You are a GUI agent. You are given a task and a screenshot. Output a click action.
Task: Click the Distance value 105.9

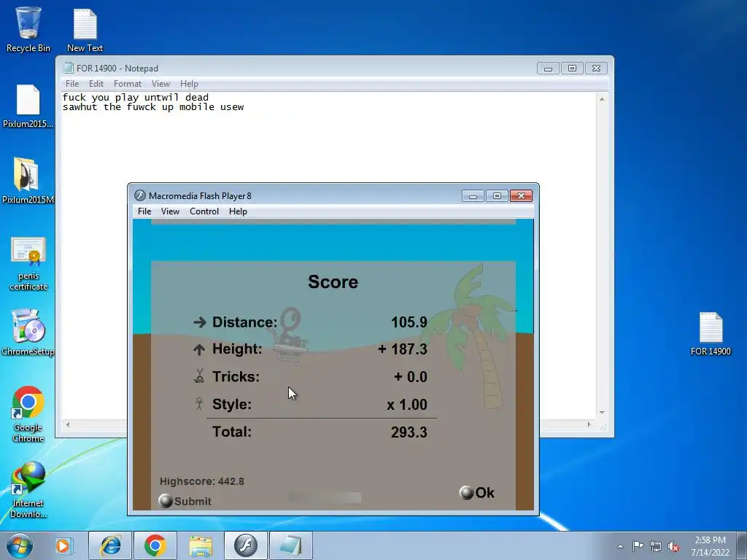[x=409, y=322]
